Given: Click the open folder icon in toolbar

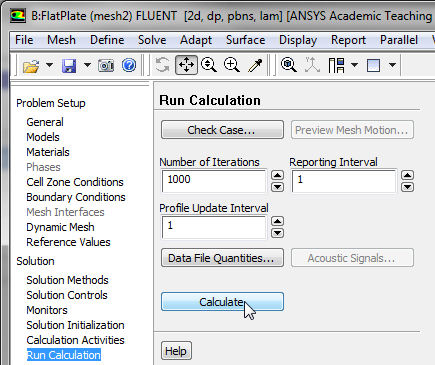Looking at the screenshot, I should coord(31,65).
